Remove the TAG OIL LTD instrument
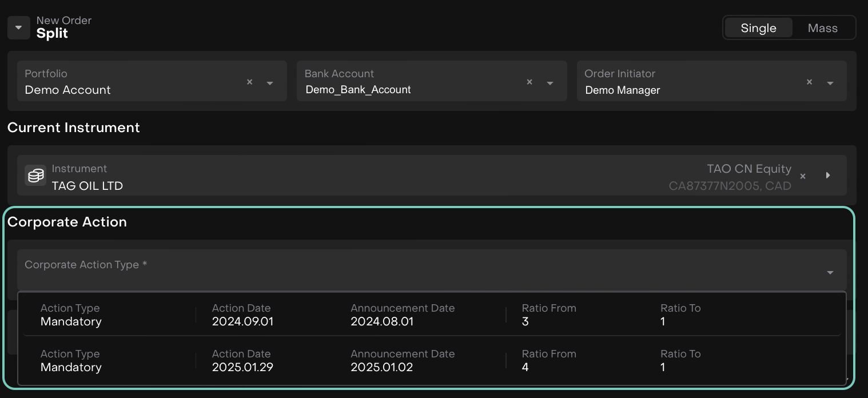This screenshot has height=398, width=868. tap(803, 176)
